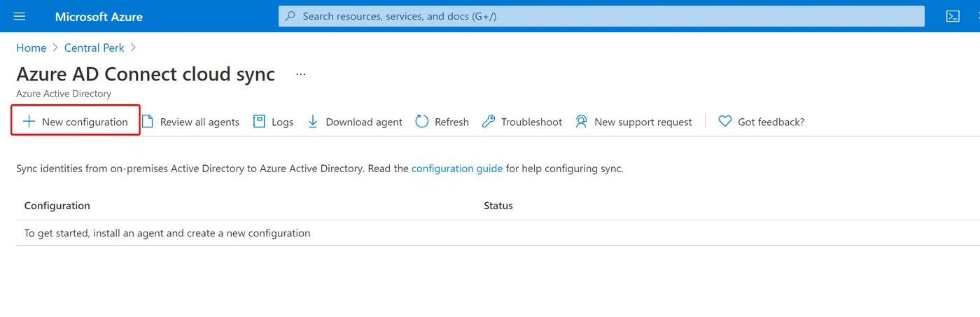Open Cloud Shell from the top bar
This screenshot has height=317, width=980.
(x=953, y=16)
